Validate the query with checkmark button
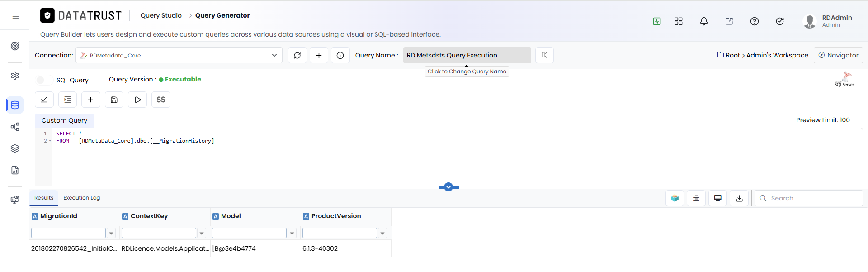This screenshot has width=868, height=272. point(44,100)
